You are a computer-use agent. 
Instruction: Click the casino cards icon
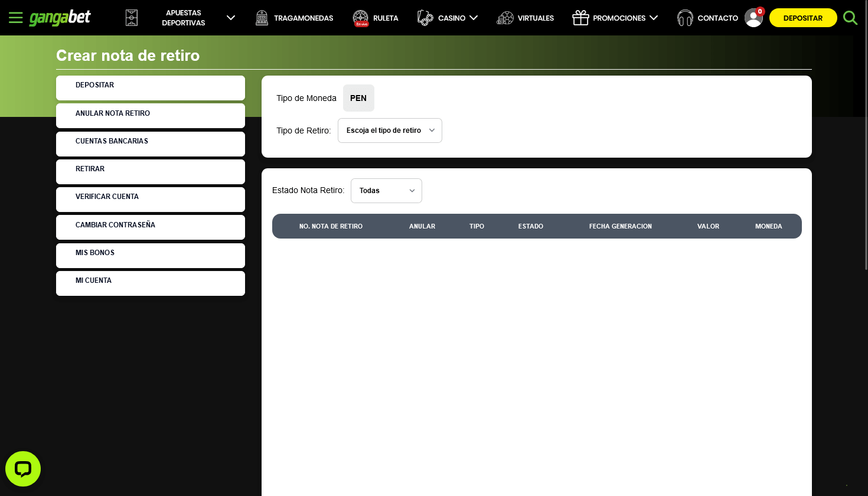425,18
